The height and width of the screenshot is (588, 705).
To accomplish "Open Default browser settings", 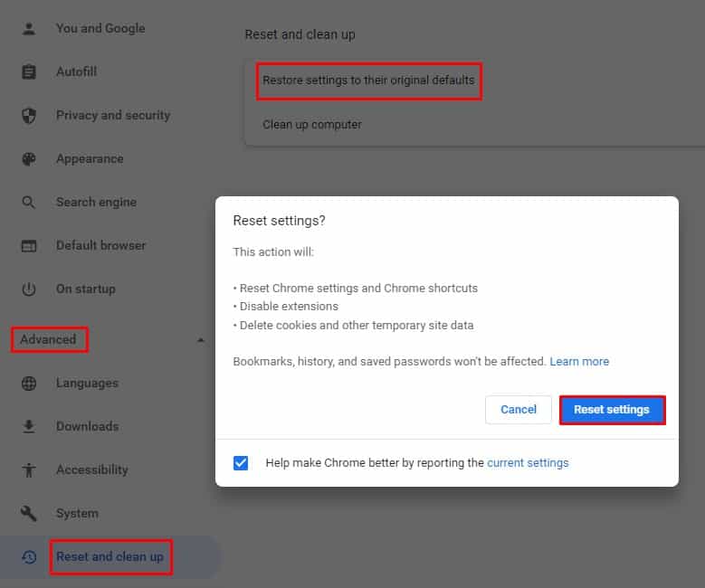I will (101, 245).
